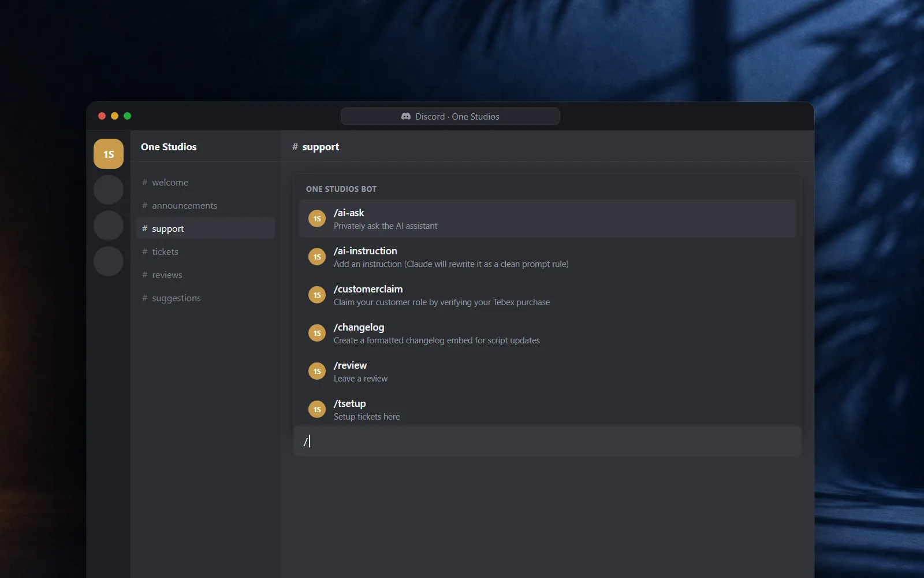Viewport: 924px width, 578px height.
Task: Maximize the window with green button
Action: pos(127,116)
